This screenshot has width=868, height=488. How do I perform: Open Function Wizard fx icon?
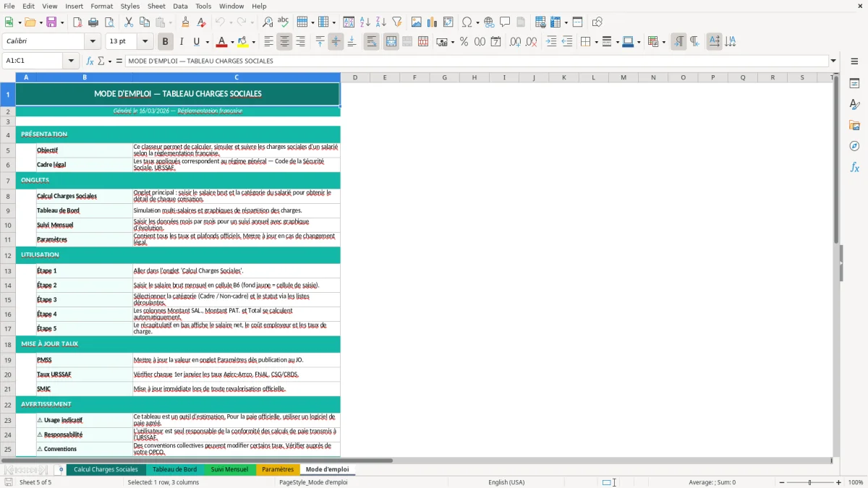click(90, 61)
